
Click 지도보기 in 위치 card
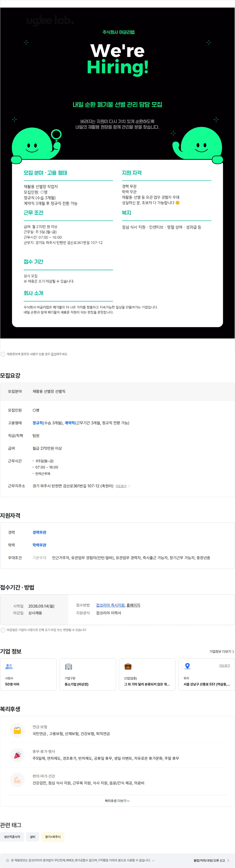224,665
